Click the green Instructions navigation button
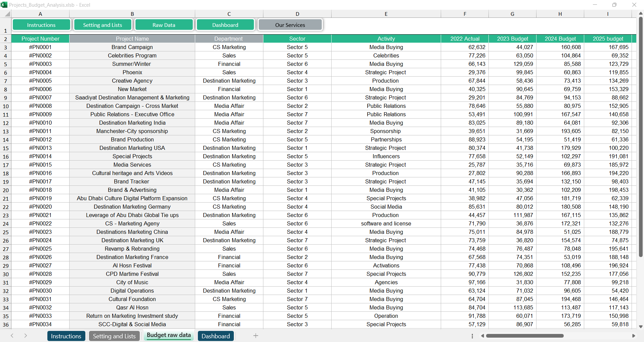The height and width of the screenshot is (342, 644). (x=41, y=25)
